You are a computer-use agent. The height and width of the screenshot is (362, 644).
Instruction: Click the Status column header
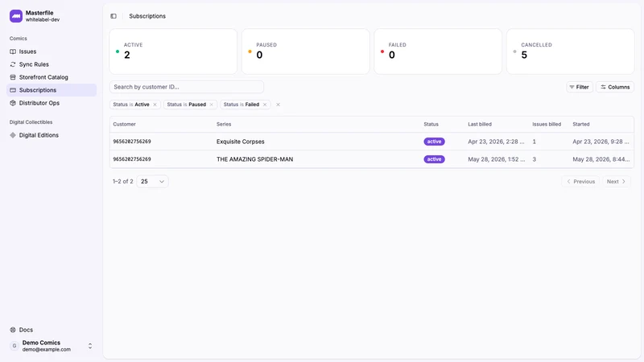point(431,125)
